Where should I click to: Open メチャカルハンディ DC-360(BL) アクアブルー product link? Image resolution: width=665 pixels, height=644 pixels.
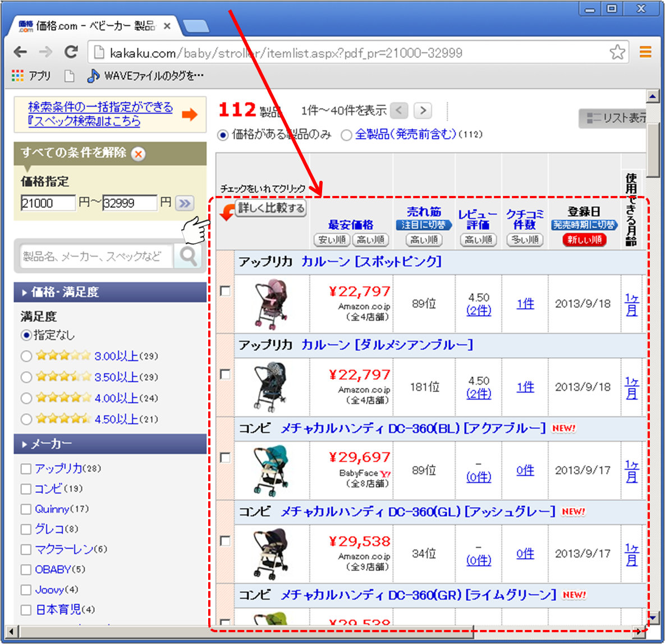pyautogui.click(x=412, y=428)
